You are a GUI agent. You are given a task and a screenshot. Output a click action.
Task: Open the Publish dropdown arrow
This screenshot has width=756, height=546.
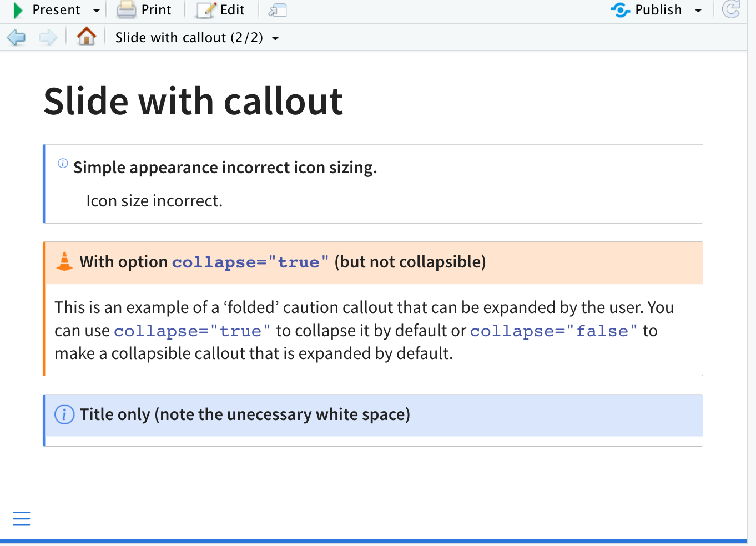click(x=698, y=11)
